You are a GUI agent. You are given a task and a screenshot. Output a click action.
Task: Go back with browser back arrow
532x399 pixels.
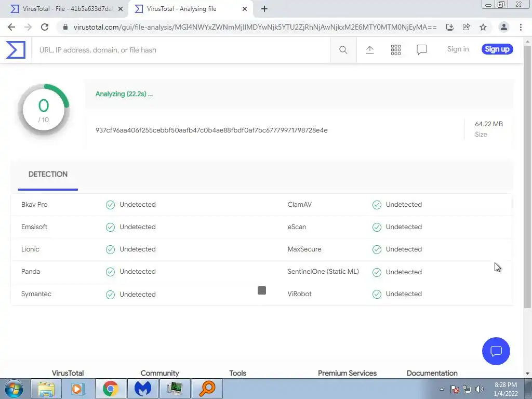point(11,27)
